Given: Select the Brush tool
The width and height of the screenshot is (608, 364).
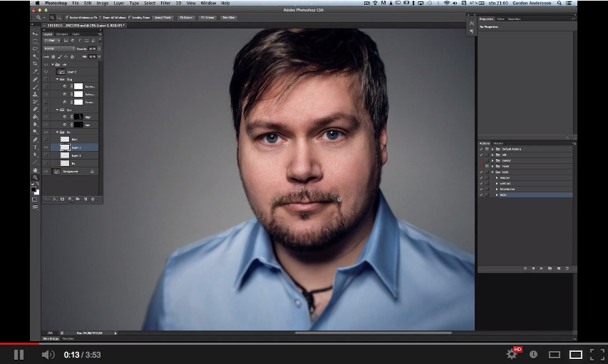Looking at the screenshot, I should click(36, 87).
